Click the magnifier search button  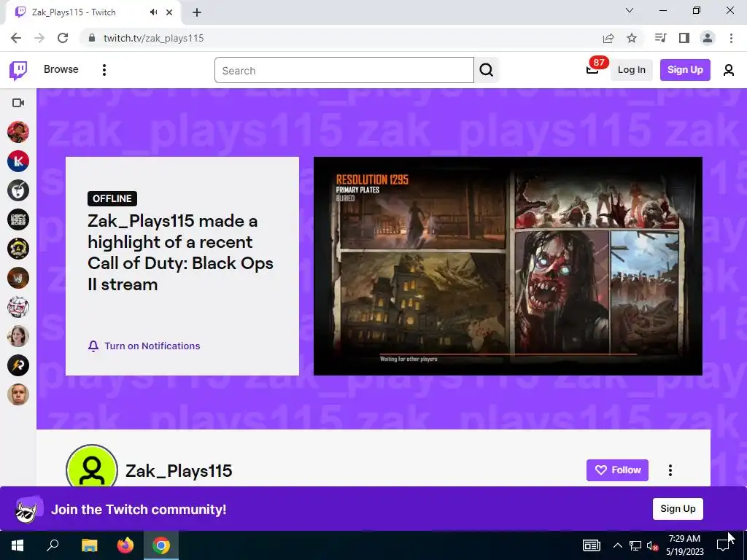point(487,70)
